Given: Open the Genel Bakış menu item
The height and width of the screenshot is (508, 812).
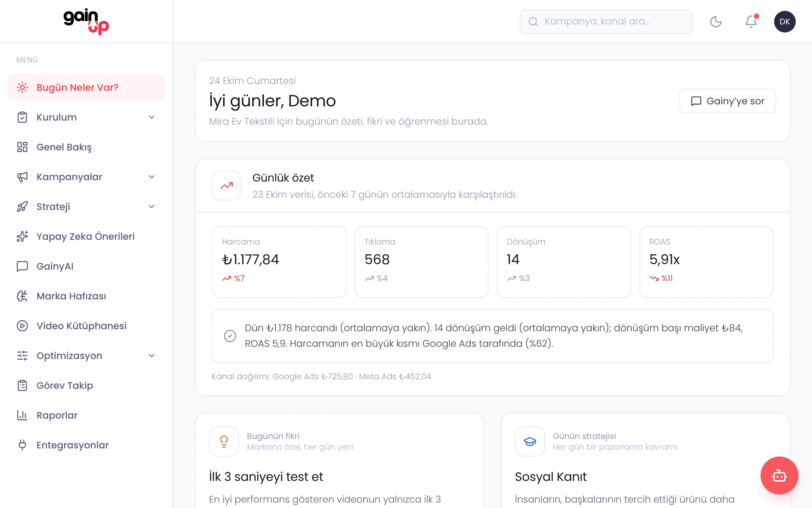Looking at the screenshot, I should [x=86, y=147].
